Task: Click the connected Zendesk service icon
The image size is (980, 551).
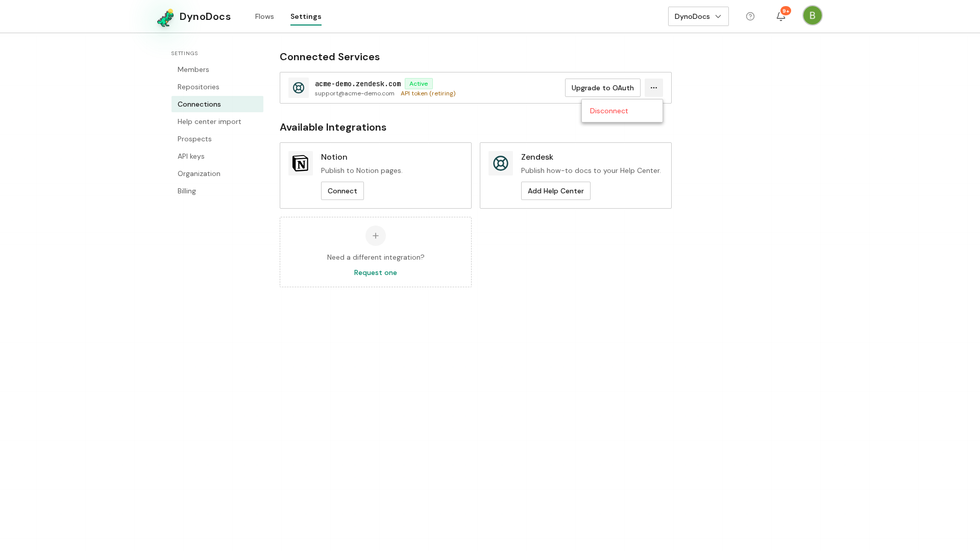Action: pos(299,88)
